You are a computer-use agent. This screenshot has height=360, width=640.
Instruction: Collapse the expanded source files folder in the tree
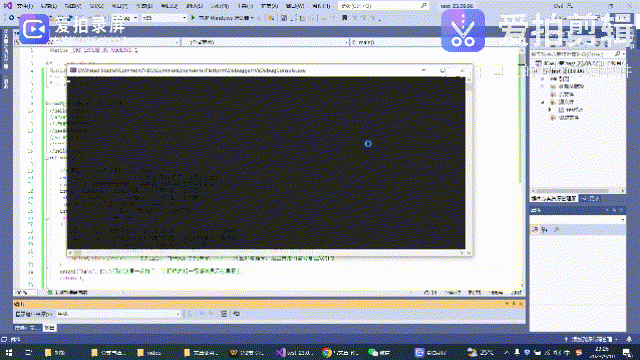pyautogui.click(x=543, y=102)
